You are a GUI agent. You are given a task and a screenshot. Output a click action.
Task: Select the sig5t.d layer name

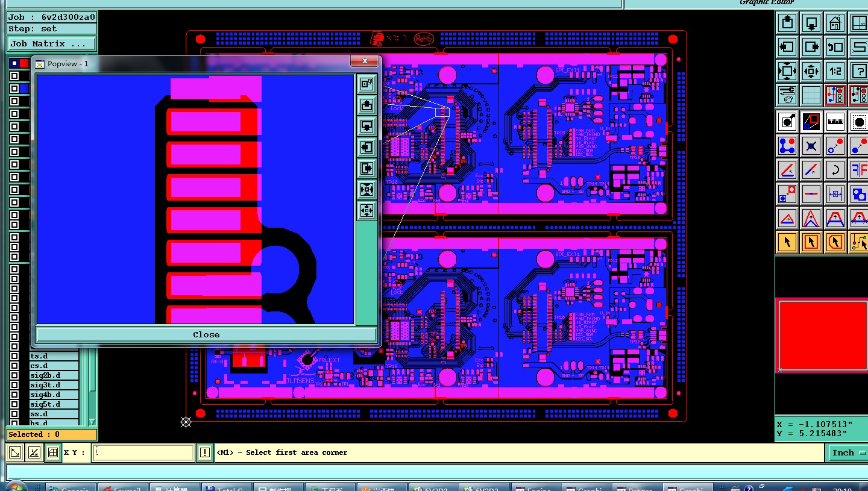point(54,404)
